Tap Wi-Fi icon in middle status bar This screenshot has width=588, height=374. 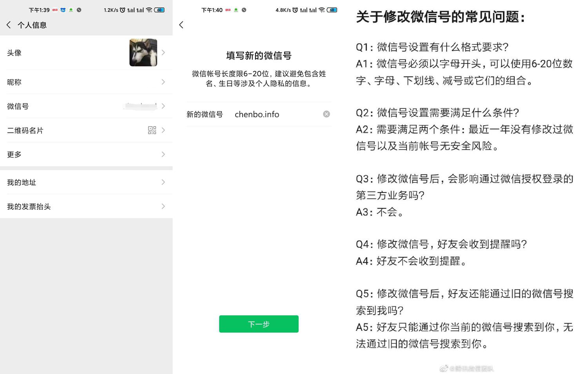(x=321, y=10)
